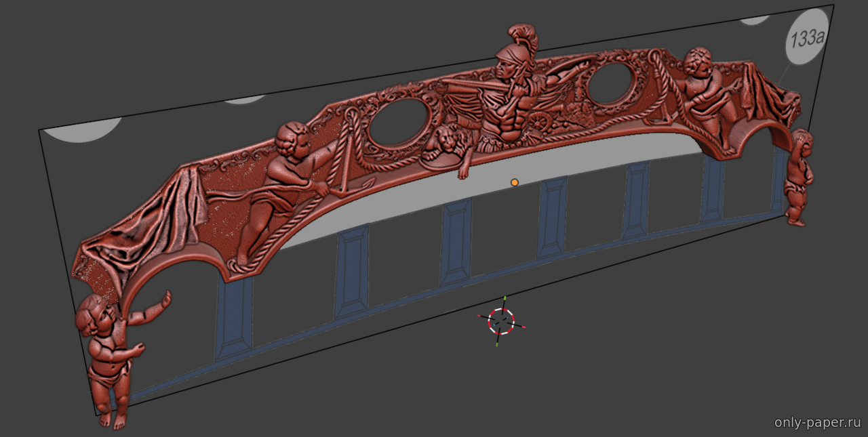
Task: Click inside the left oval porthole opening
Action: (x=399, y=121)
